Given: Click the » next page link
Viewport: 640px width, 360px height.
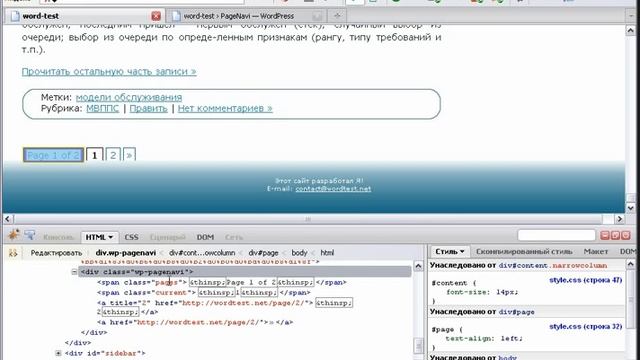Looking at the screenshot, I should pos(129,155).
